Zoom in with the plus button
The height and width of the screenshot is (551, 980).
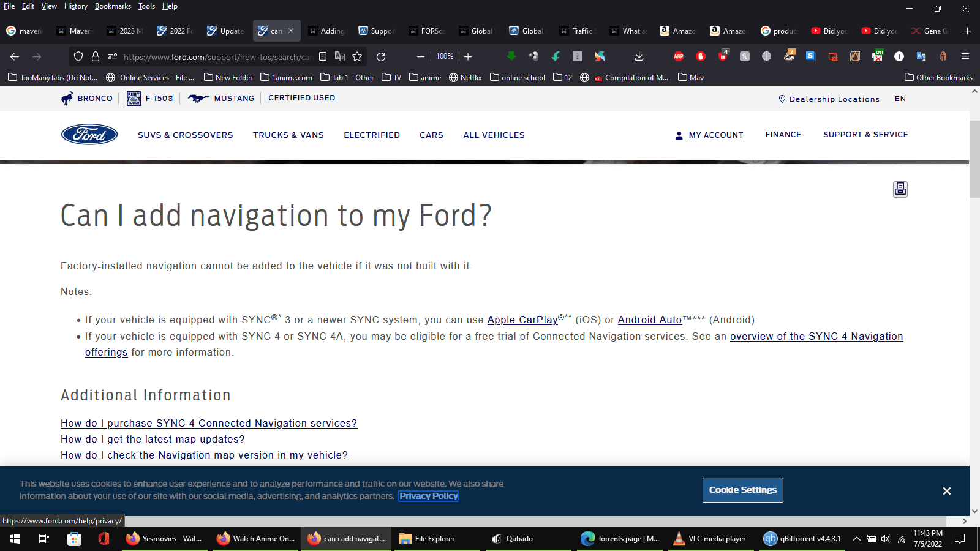point(468,56)
